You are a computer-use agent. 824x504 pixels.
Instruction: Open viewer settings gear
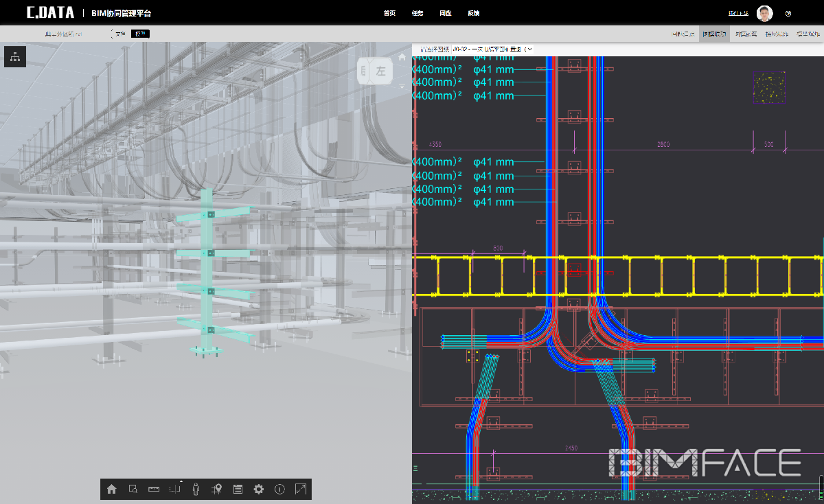[x=259, y=490]
